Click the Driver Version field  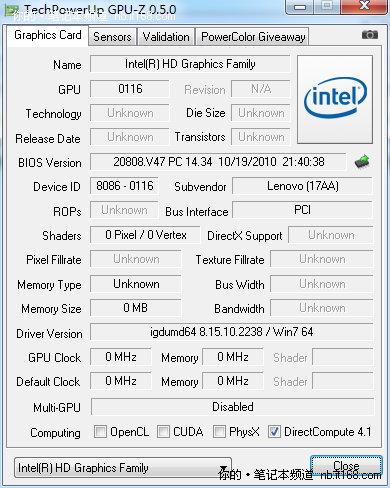[x=232, y=332]
